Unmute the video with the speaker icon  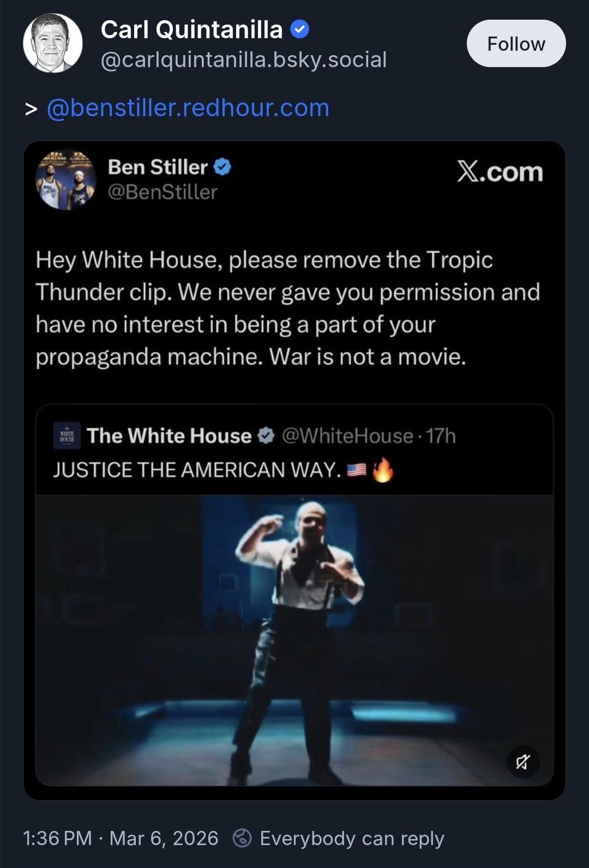(522, 762)
